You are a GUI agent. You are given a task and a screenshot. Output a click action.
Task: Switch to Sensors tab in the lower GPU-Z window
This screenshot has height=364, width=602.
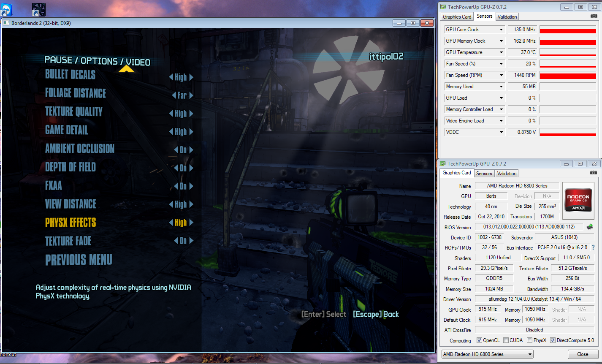coord(484,174)
